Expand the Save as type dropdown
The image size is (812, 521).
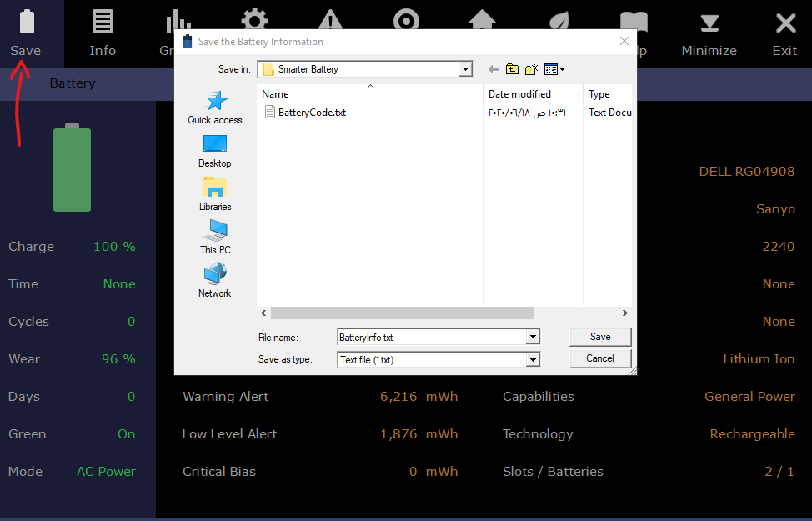(x=533, y=360)
